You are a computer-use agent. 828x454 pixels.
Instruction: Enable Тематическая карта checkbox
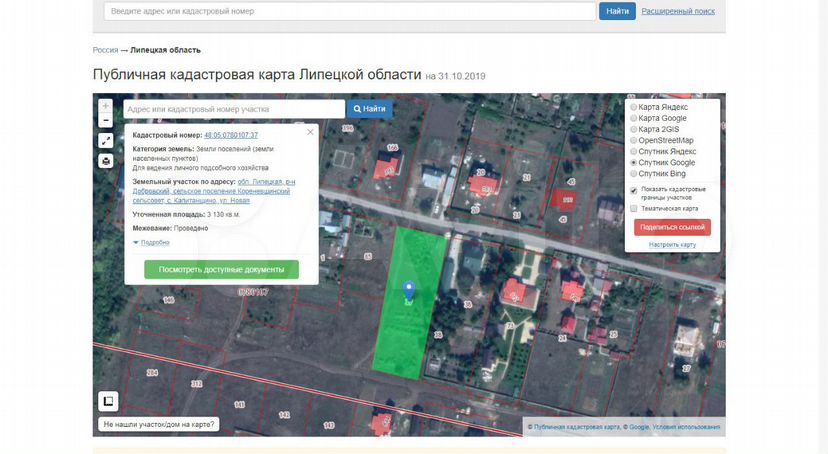634,208
